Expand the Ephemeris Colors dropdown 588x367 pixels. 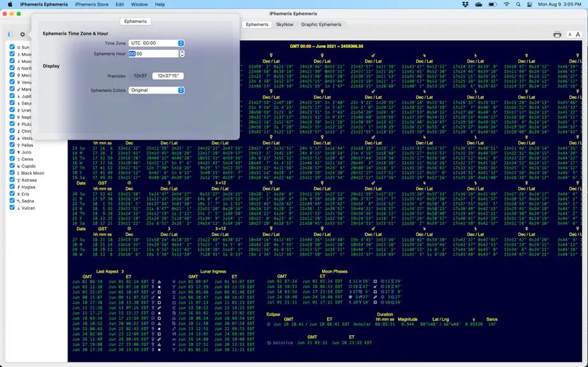[156, 90]
